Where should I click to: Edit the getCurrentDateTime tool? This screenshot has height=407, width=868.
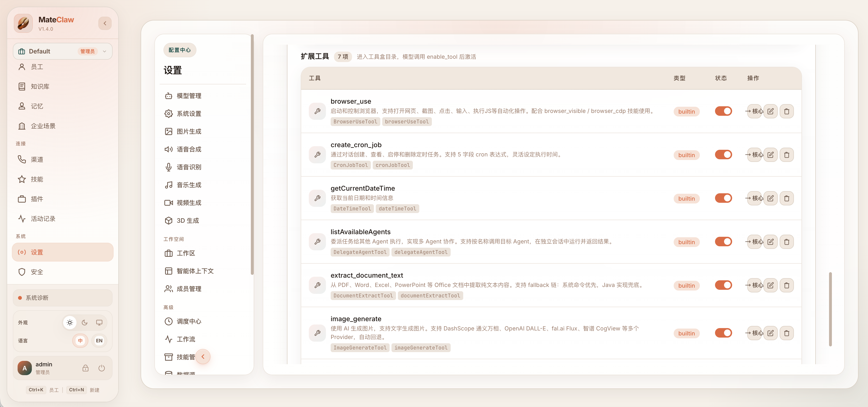(770, 198)
